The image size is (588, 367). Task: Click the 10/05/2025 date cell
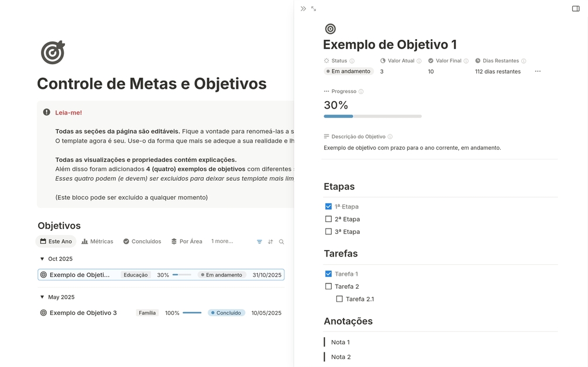[x=266, y=313]
